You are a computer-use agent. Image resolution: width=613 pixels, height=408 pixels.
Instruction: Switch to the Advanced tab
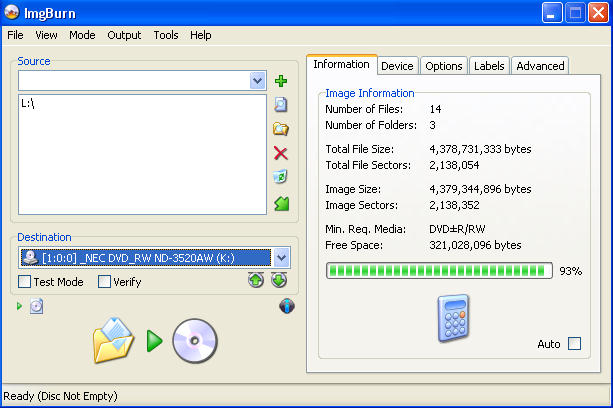coord(540,66)
